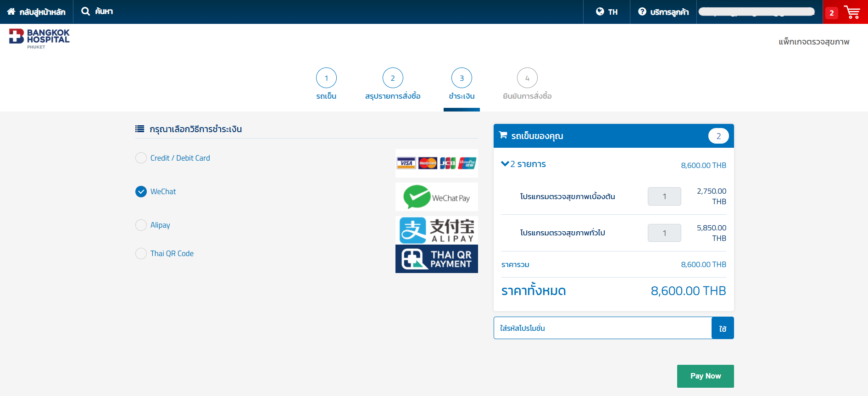Click the 5,850.00 THB price
The image size is (868, 396).
pyautogui.click(x=712, y=233)
